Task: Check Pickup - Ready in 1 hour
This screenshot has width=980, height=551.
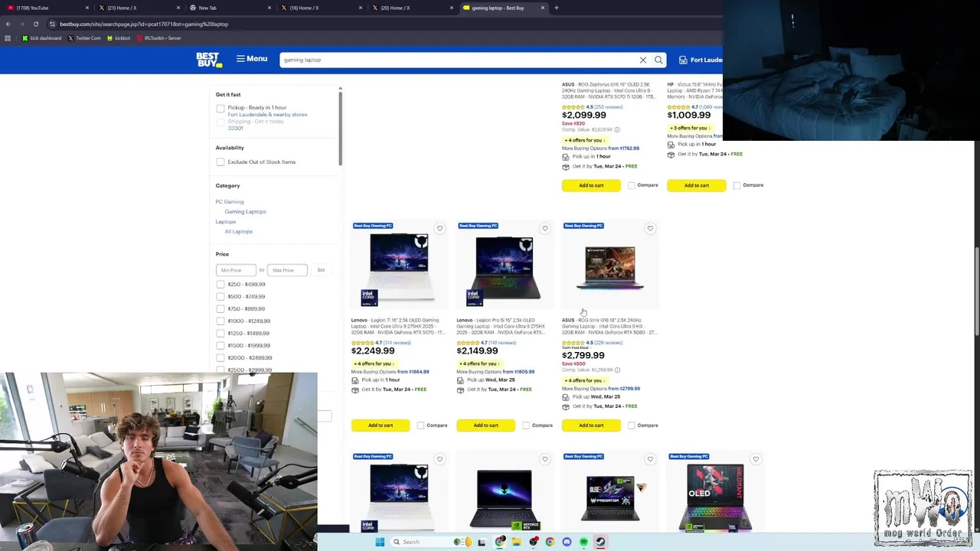Action: [x=220, y=109]
